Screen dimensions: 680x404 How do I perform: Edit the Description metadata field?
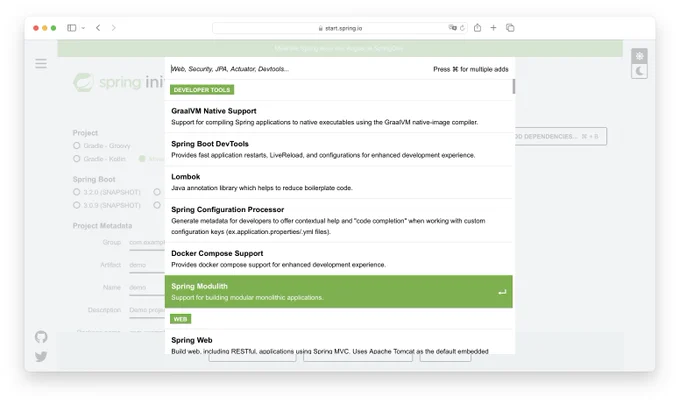tap(147, 310)
